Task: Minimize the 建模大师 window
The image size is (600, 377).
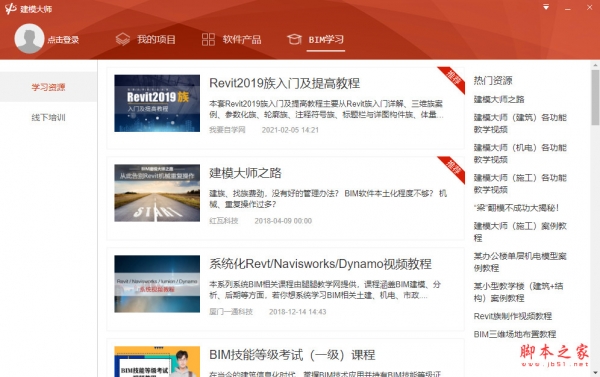Action: coord(568,8)
